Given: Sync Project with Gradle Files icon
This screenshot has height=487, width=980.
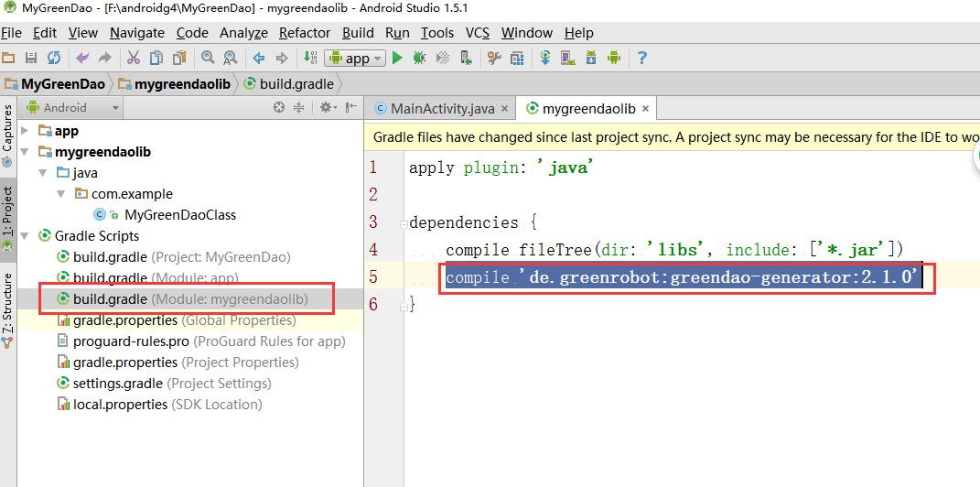Looking at the screenshot, I should pyautogui.click(x=545, y=59).
